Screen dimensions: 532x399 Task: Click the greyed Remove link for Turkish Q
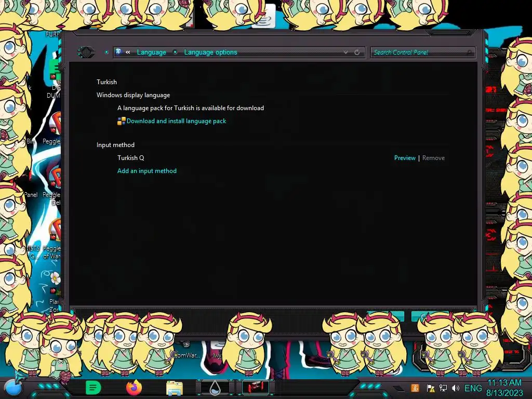(433, 158)
